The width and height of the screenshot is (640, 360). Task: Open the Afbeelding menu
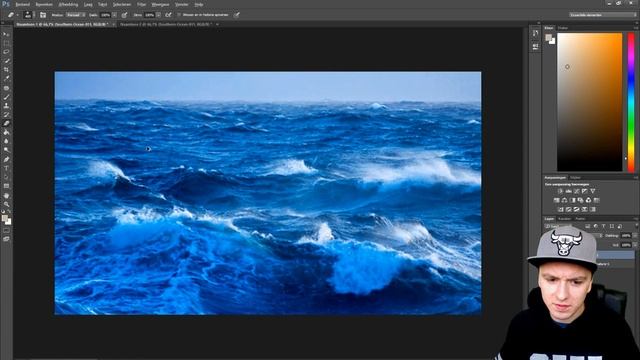tap(68, 4)
